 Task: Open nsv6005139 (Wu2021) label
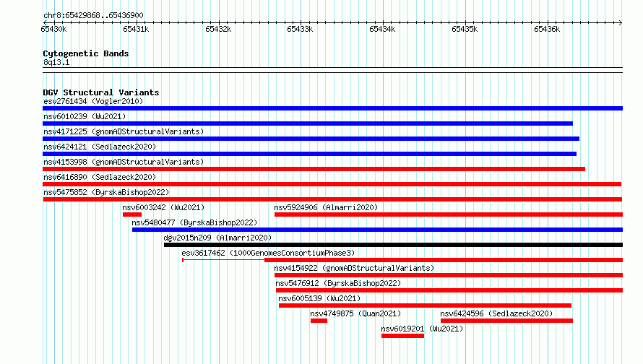pos(319,298)
